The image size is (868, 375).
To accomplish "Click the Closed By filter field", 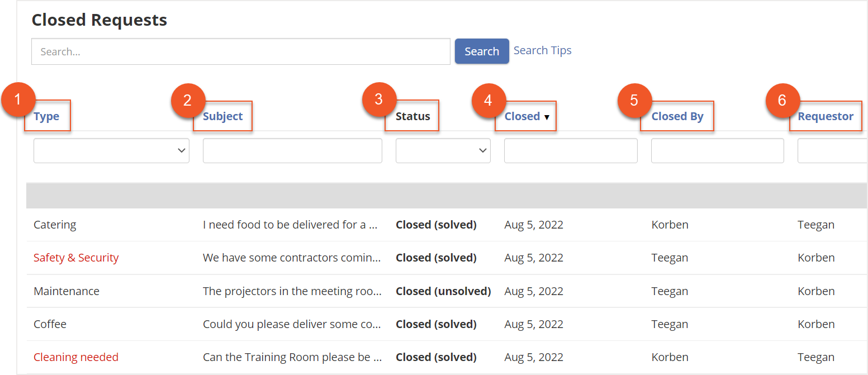I will pos(717,150).
